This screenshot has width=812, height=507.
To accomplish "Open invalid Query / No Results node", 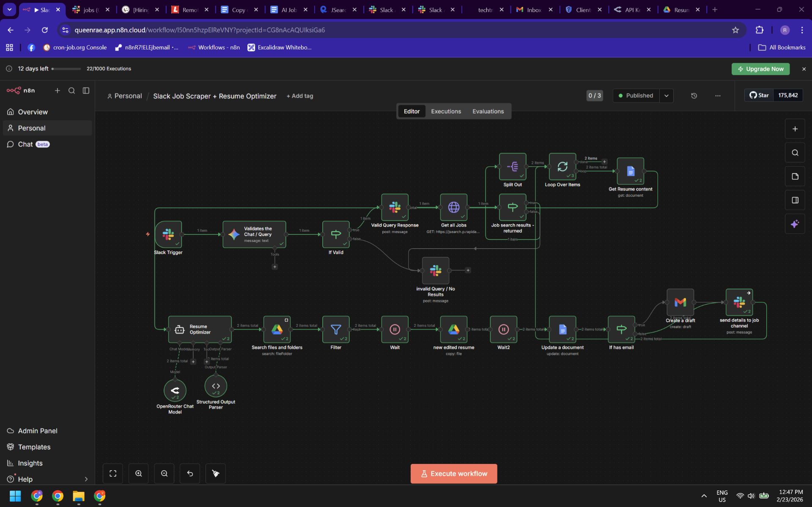I will (435, 271).
